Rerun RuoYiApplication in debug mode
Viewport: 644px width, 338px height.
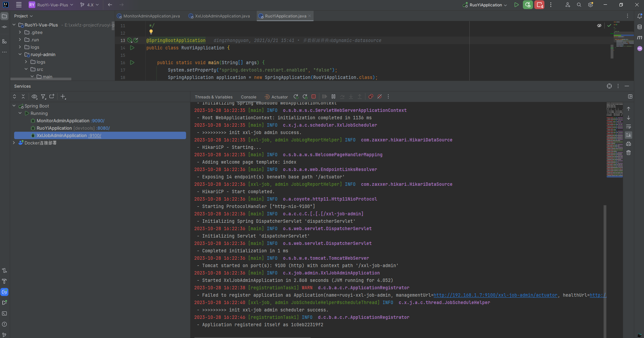tap(528, 5)
